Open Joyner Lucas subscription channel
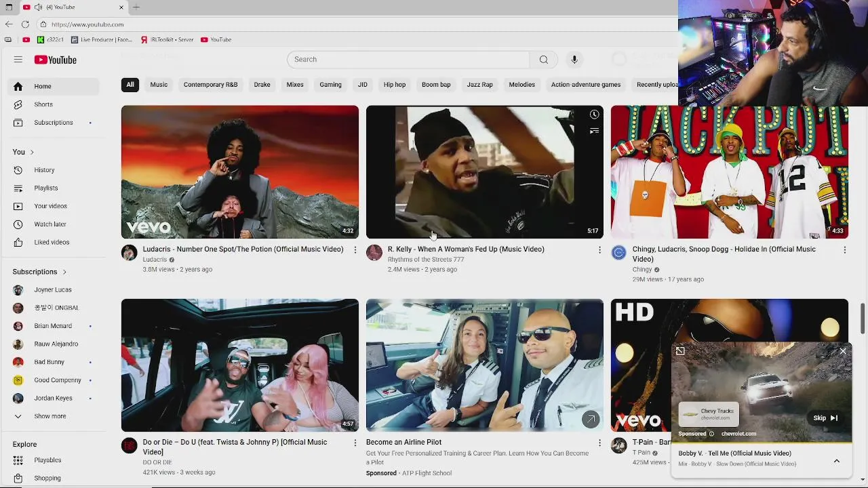The height and width of the screenshot is (488, 868). 52,290
